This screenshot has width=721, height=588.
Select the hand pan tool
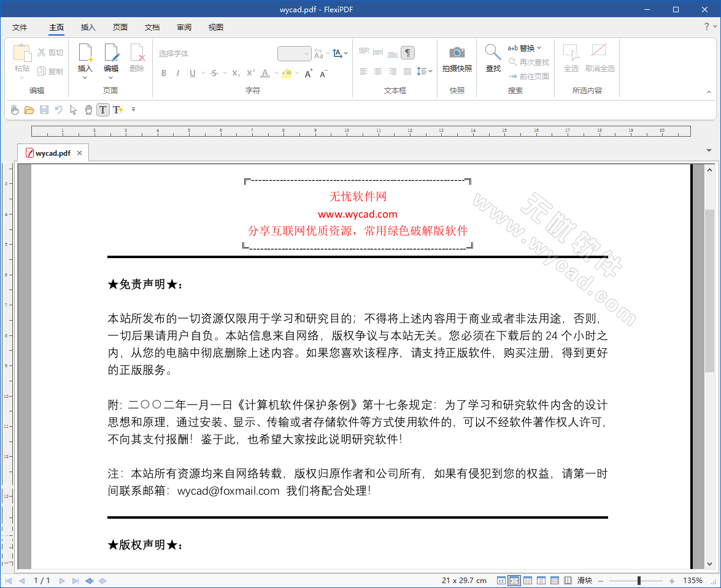88,110
